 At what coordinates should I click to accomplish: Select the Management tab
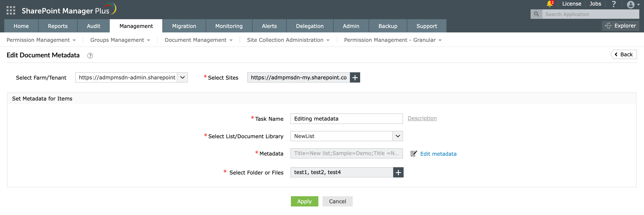(136, 26)
